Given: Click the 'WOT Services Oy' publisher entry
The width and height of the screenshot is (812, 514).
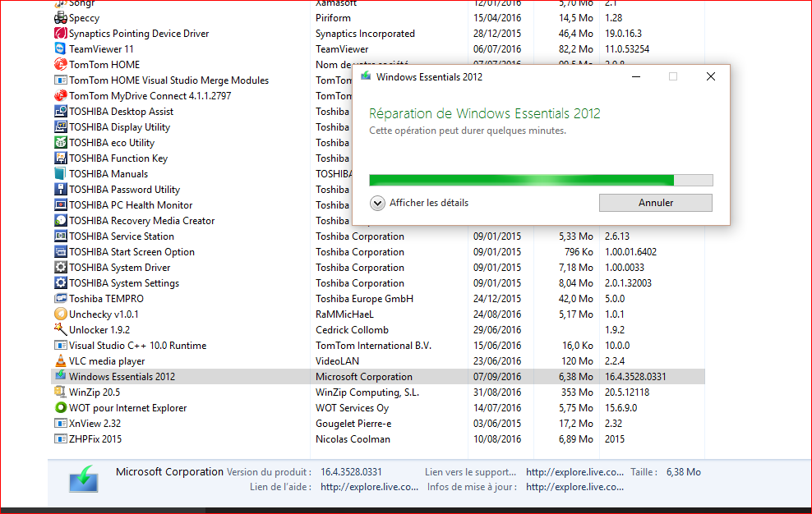Looking at the screenshot, I should 352,408.
